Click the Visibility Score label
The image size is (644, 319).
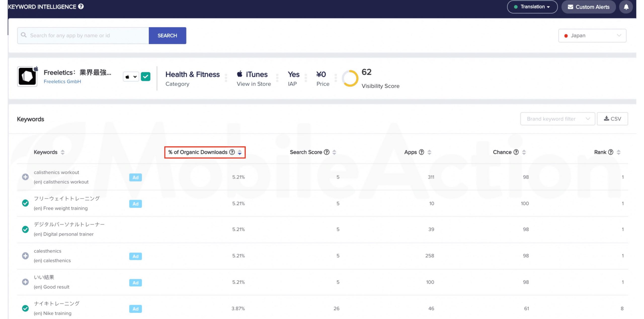pos(380,86)
